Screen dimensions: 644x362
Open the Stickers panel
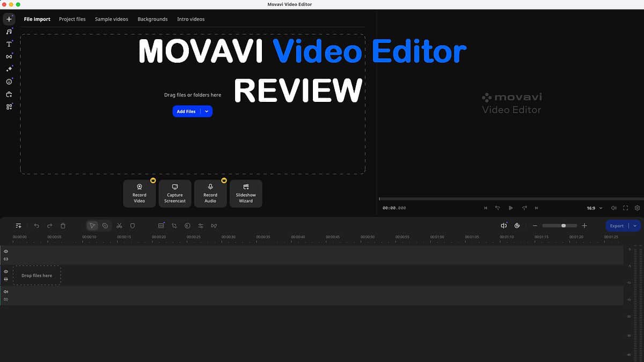coord(8,82)
